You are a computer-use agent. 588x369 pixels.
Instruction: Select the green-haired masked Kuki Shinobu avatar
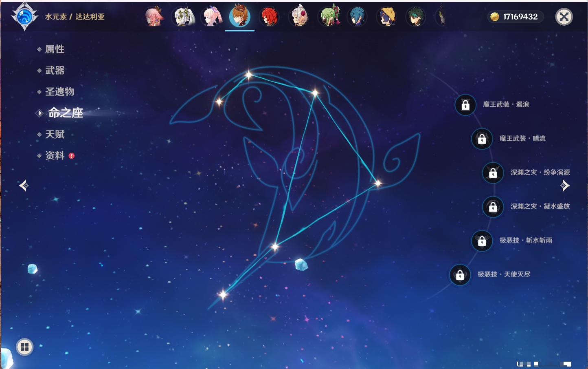(x=329, y=17)
